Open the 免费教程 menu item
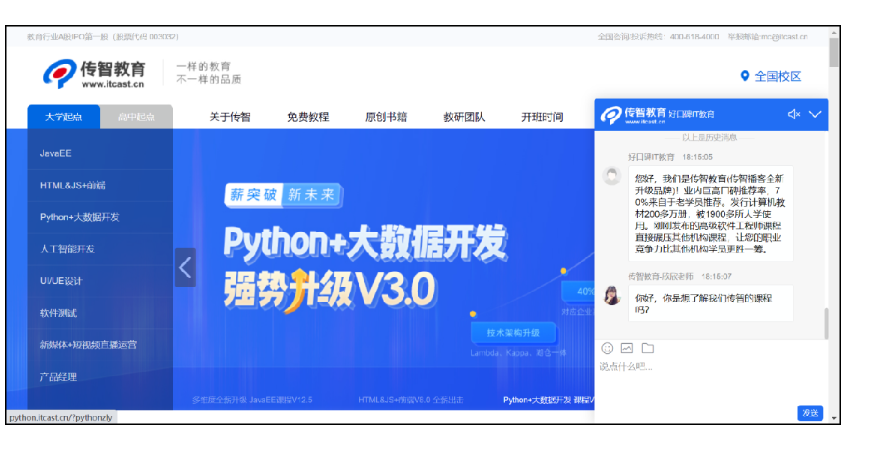 [308, 117]
